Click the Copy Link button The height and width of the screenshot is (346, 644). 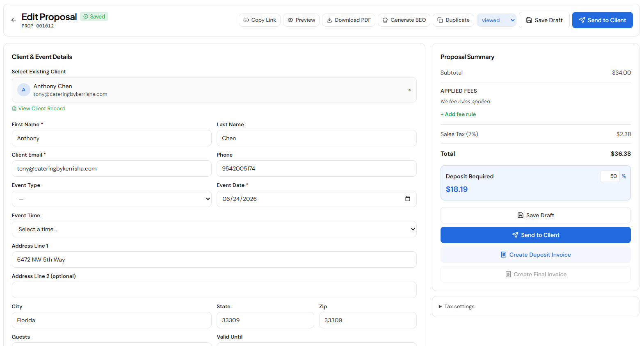coord(260,20)
